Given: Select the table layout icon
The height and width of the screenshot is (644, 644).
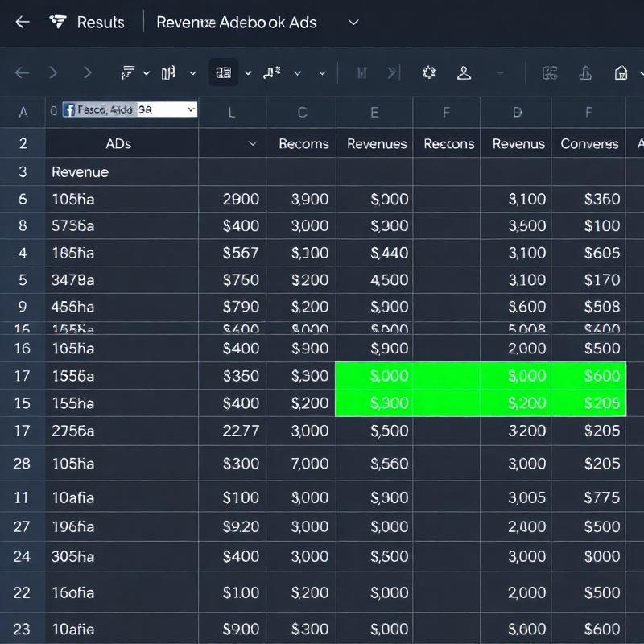Looking at the screenshot, I should (x=224, y=72).
